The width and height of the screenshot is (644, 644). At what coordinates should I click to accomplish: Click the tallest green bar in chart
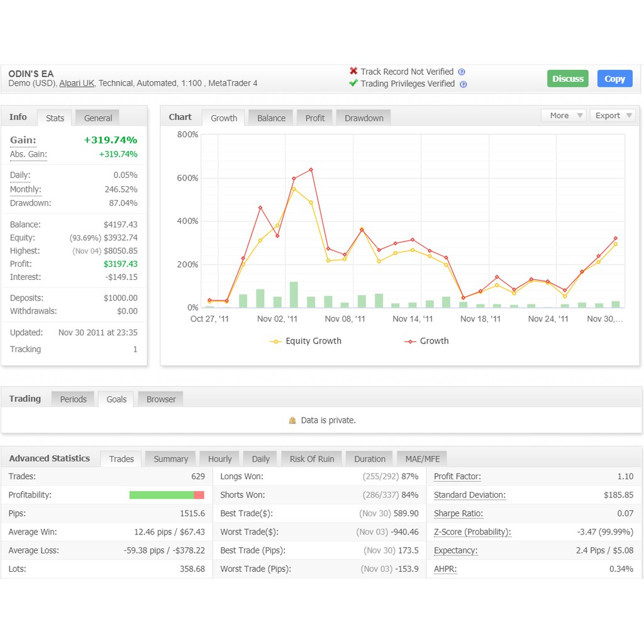pos(294,295)
